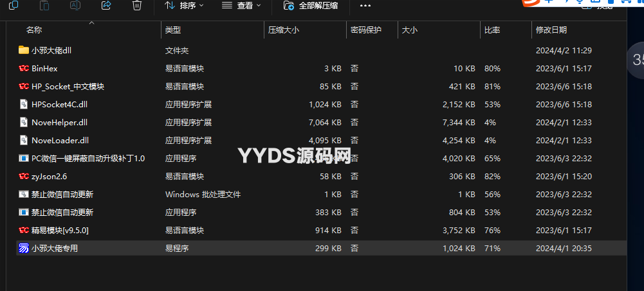Click the 4,020 KB size cell
644x291 pixels.
[459, 158]
